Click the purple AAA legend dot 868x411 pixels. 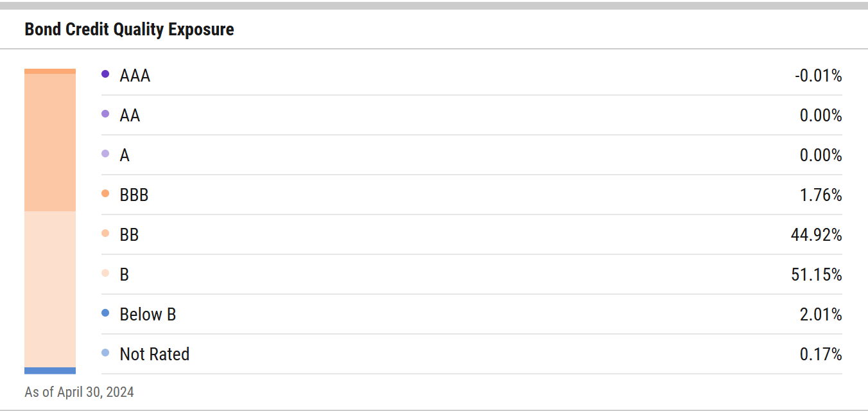(105, 74)
